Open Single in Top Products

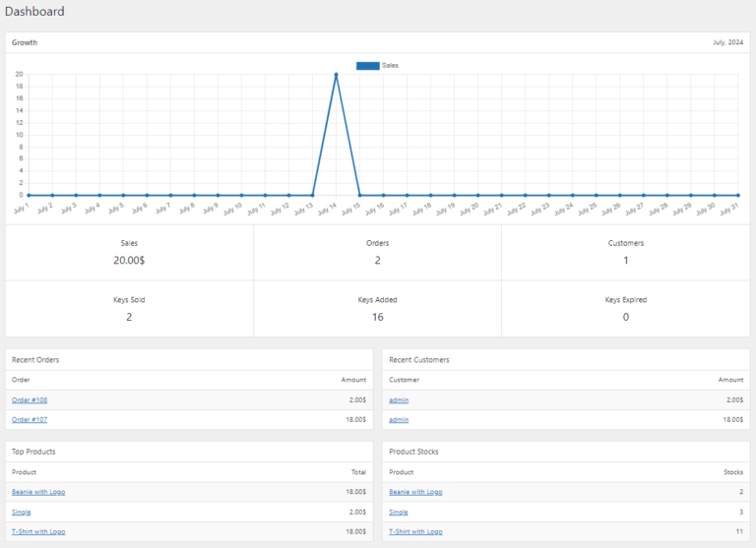pyautogui.click(x=22, y=512)
